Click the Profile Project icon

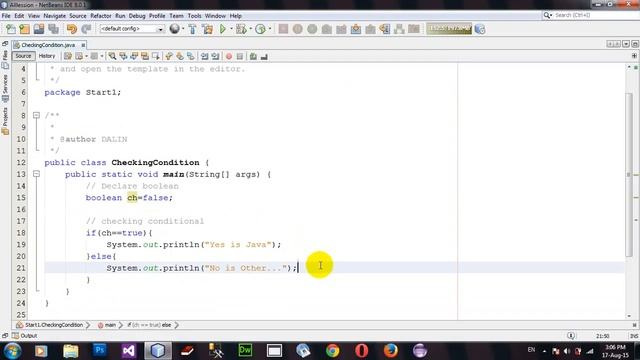pyautogui.click(x=260, y=29)
